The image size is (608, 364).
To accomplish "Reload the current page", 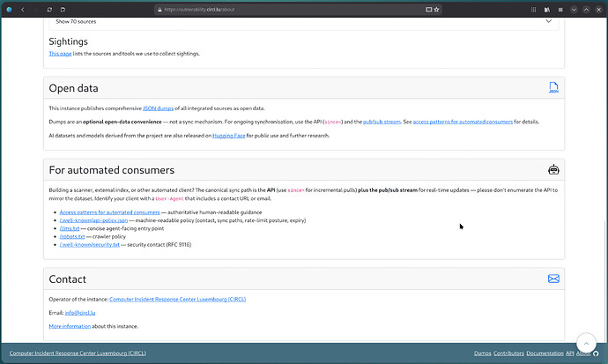I will click(x=49, y=10).
